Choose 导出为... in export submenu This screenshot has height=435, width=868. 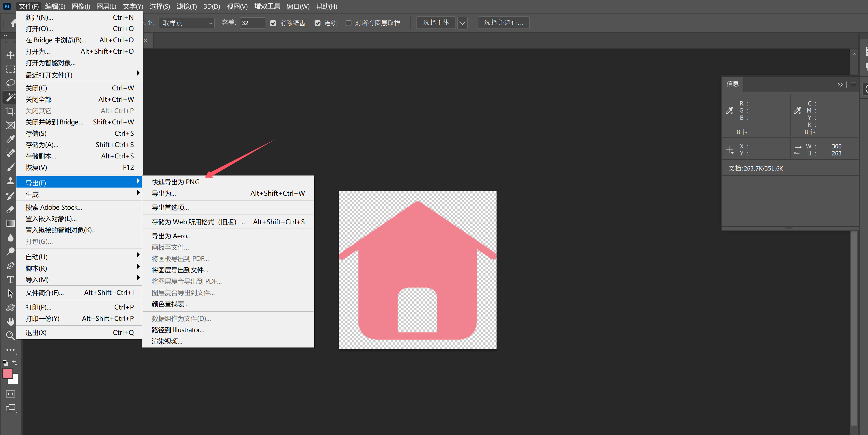228,193
